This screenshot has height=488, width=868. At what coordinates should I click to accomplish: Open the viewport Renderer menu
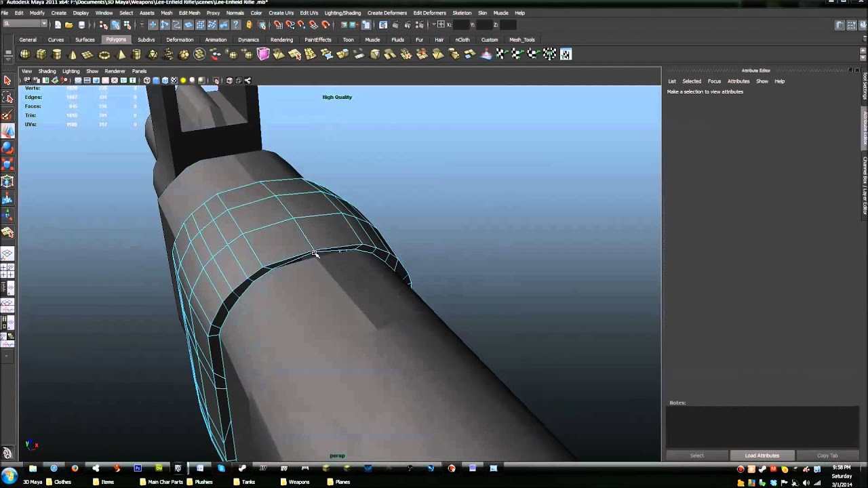point(115,71)
